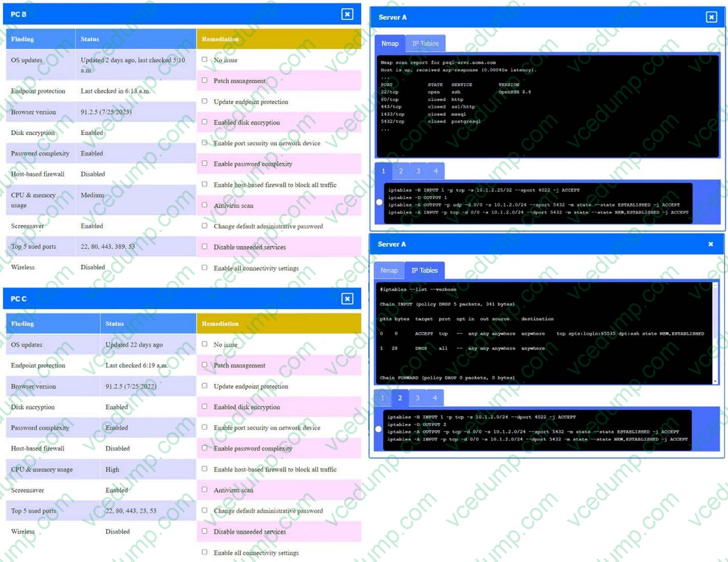Switch to Nmap tab in lower Server A
This screenshot has height=562, width=728.
click(x=389, y=271)
